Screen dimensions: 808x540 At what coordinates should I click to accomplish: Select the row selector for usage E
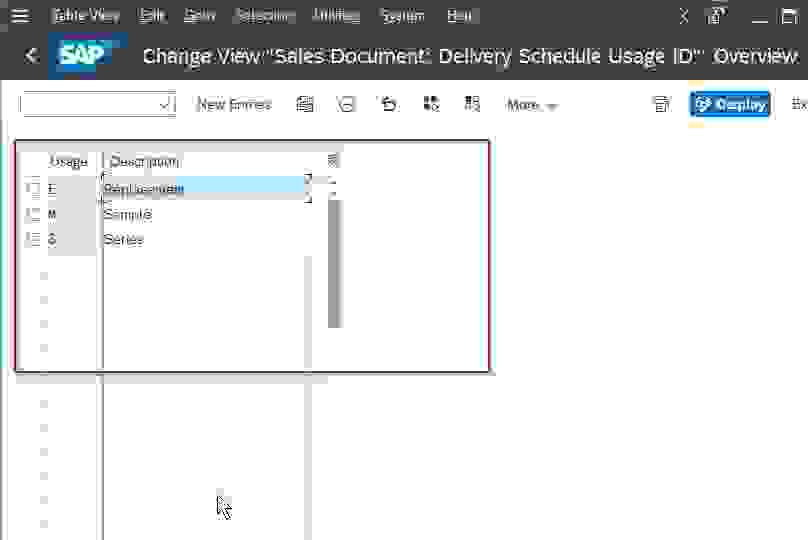[32, 188]
